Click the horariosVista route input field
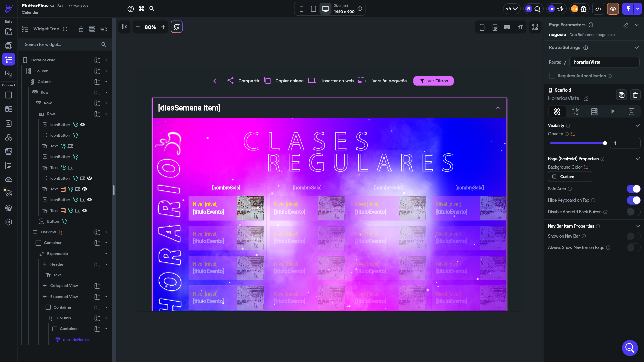 (604, 62)
